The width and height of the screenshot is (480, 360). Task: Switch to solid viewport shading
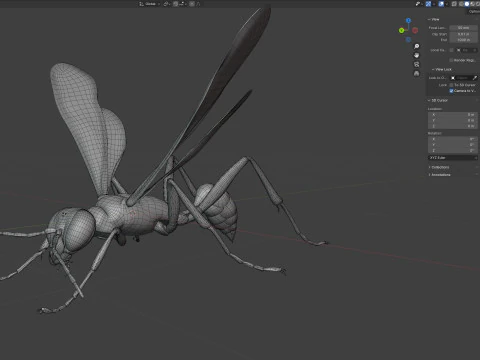pos(467,4)
